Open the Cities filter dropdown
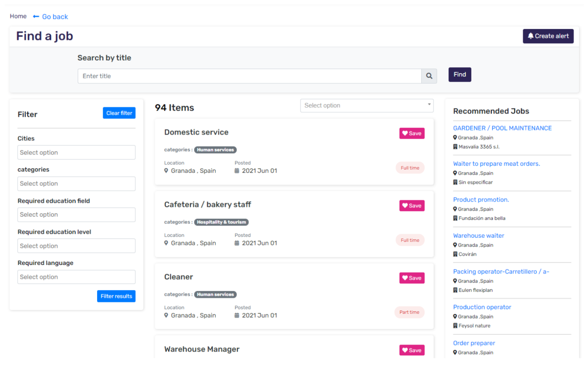 (76, 152)
